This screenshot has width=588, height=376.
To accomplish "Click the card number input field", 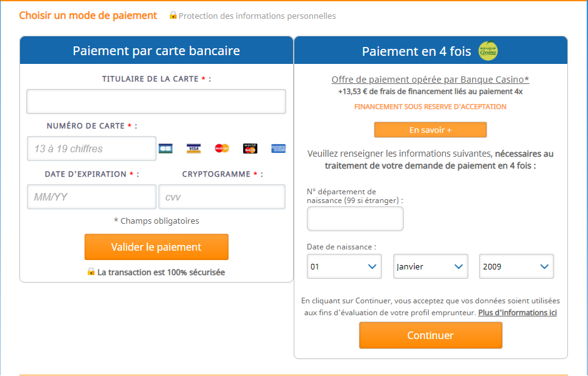I will pos(91,149).
